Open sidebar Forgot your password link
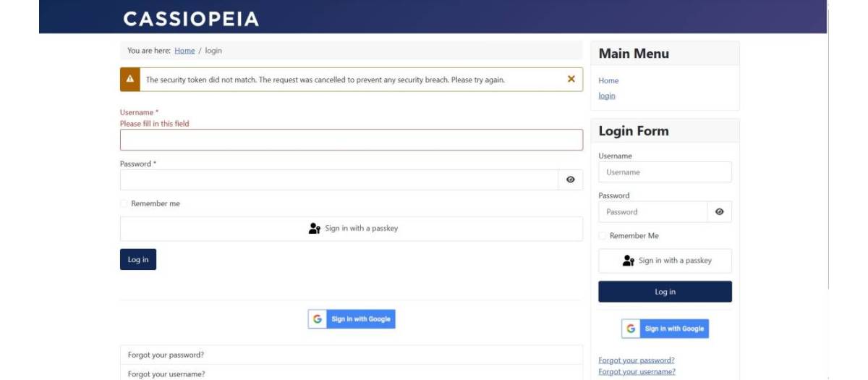The height and width of the screenshot is (380, 868). coord(637,360)
